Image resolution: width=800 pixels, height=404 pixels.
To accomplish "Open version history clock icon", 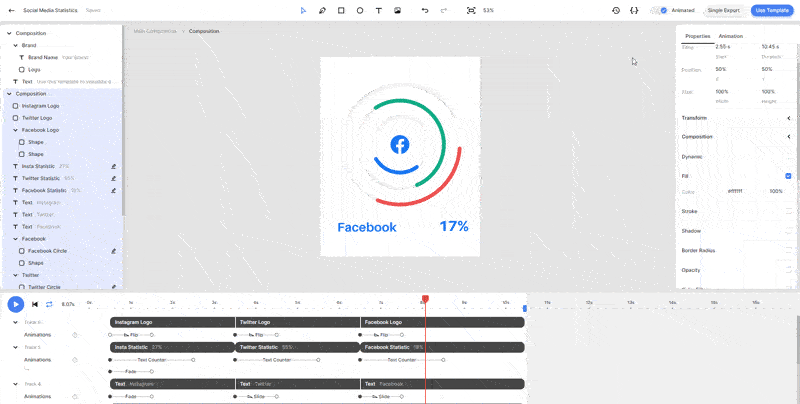I will coord(616,10).
